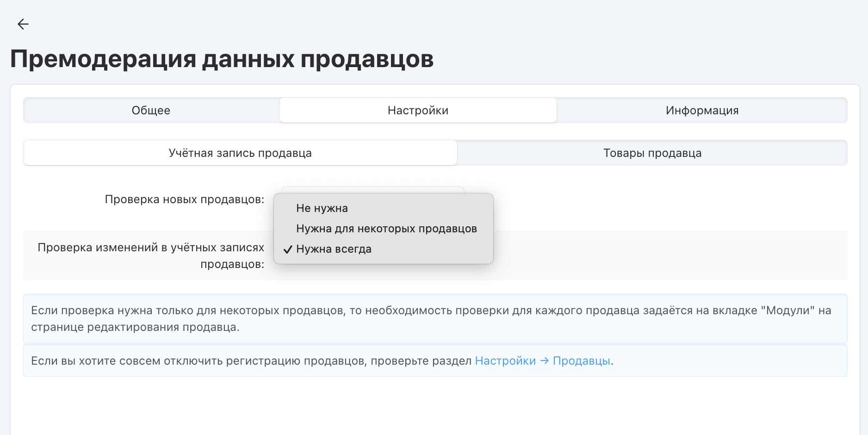Select the "Настройки" tab
The image size is (868, 435).
pyautogui.click(x=418, y=111)
